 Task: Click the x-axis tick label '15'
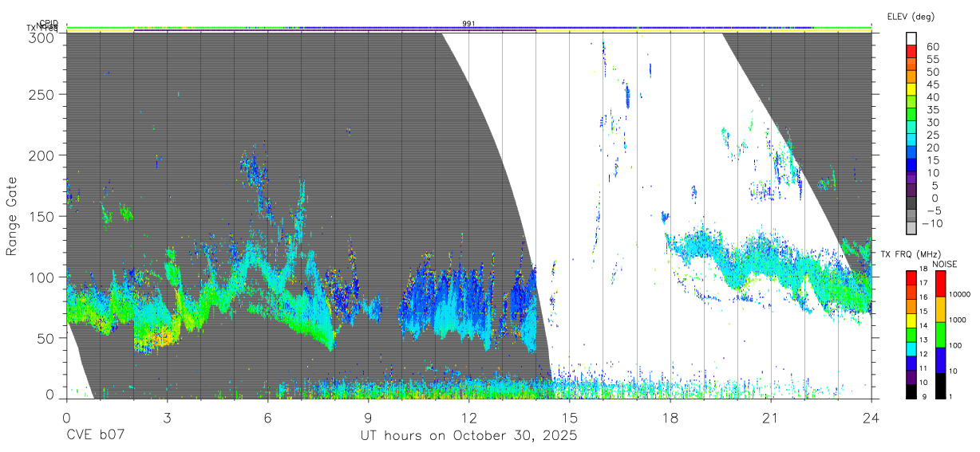point(570,418)
